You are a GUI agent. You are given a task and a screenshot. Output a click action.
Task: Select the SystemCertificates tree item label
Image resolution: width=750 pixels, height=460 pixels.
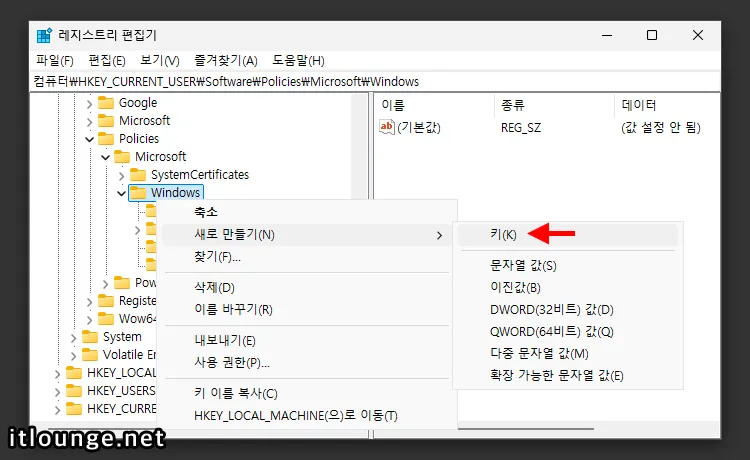point(200,175)
